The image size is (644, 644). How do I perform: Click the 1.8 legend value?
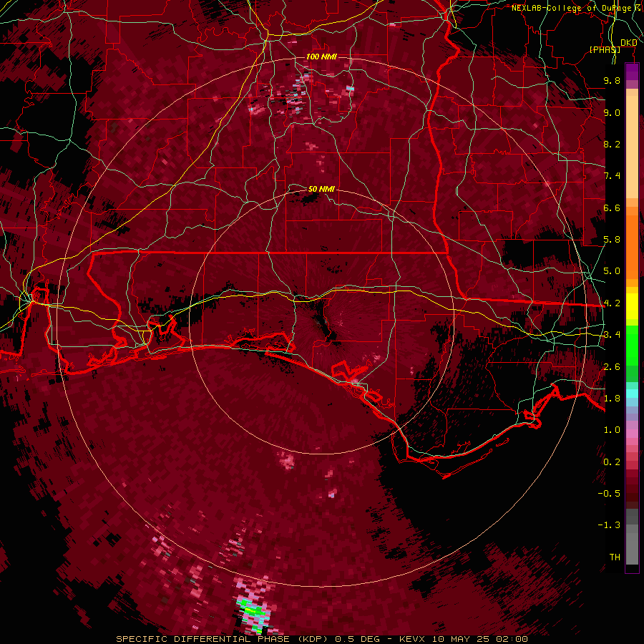click(612, 399)
